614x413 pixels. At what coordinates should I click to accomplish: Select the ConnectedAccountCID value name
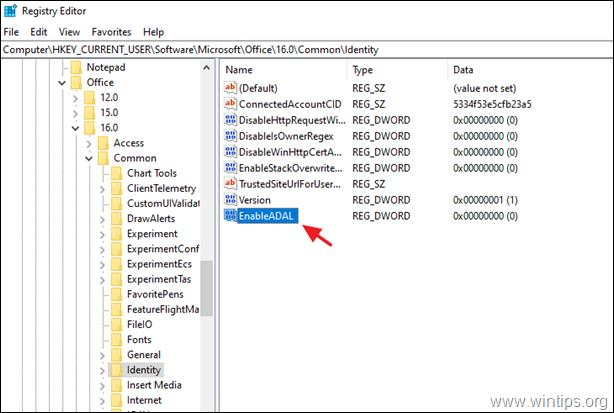290,104
